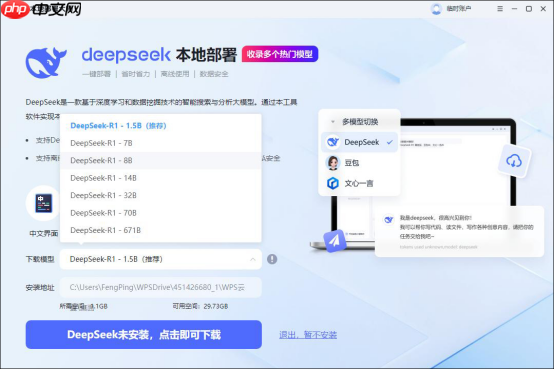The width and height of the screenshot is (554, 369).
Task: Pick DeepSeek-R1 - 8B from the list
Action: (161, 160)
